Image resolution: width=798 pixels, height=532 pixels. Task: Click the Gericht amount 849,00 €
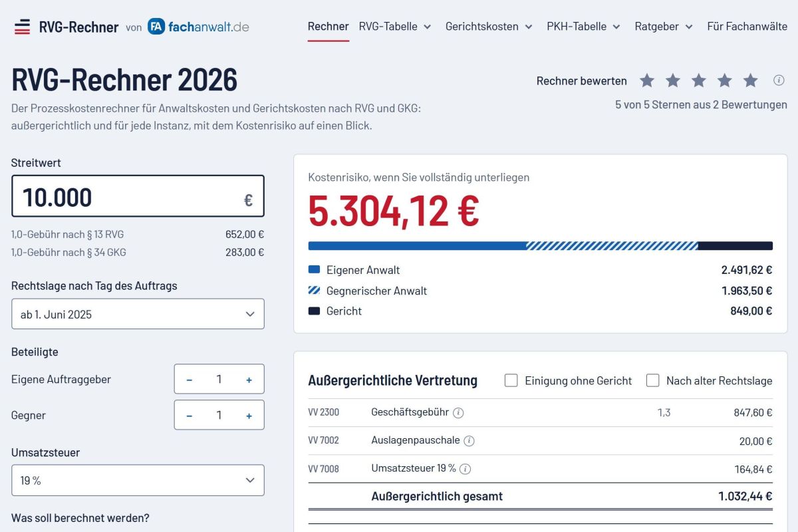751,311
